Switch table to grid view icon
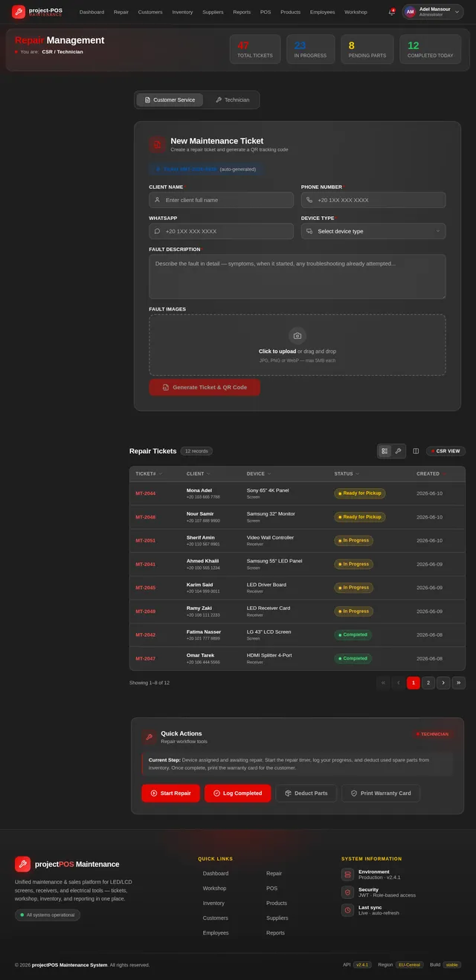 tap(385, 451)
